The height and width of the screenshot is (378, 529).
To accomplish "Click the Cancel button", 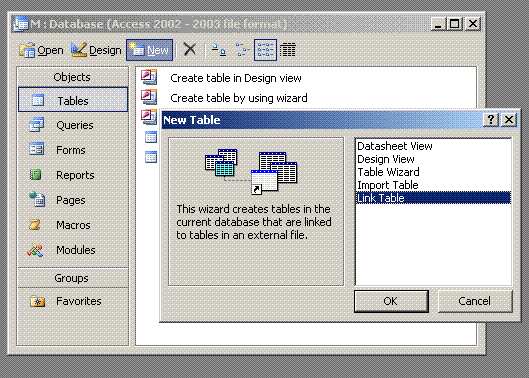I will 475,301.
